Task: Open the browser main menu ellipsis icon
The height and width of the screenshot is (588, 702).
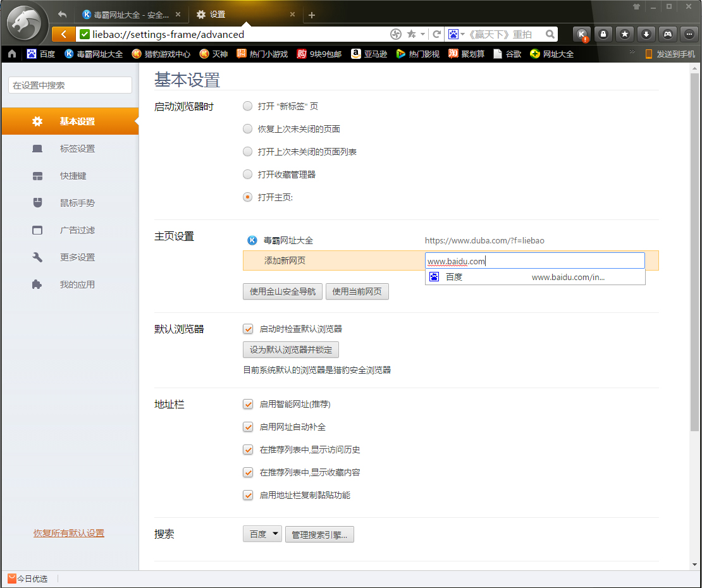Action: (688, 34)
